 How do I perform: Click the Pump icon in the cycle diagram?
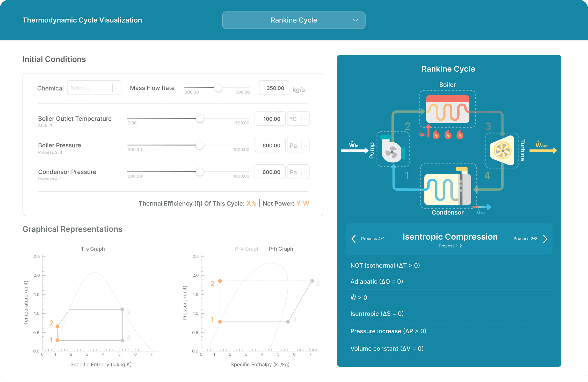point(393,149)
